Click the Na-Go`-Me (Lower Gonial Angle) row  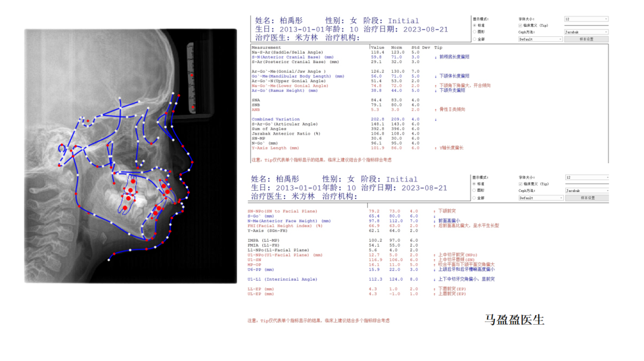pyautogui.click(x=371, y=86)
